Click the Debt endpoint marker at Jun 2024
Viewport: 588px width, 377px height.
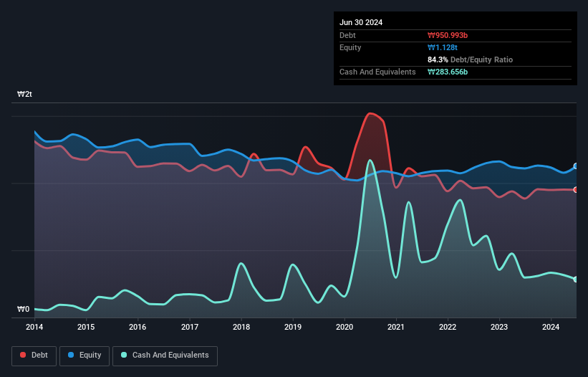[x=576, y=190]
